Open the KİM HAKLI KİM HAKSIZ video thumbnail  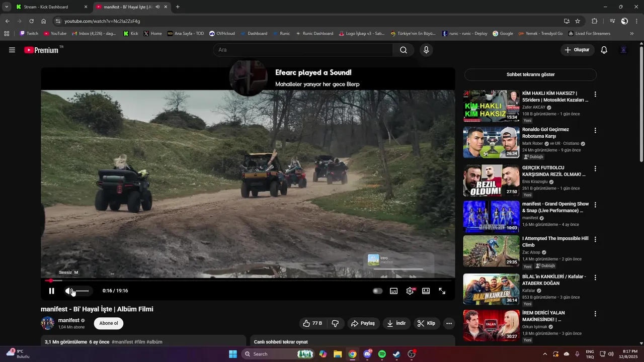click(491, 106)
